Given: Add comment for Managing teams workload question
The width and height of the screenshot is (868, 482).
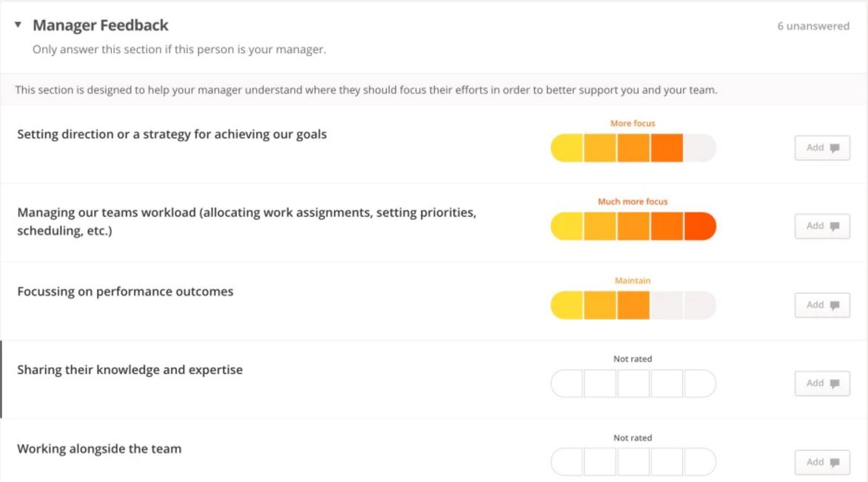Looking at the screenshot, I should pos(822,226).
